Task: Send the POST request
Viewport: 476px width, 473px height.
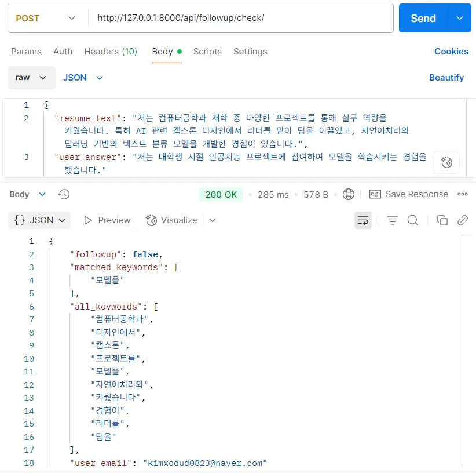Action: 423,18
